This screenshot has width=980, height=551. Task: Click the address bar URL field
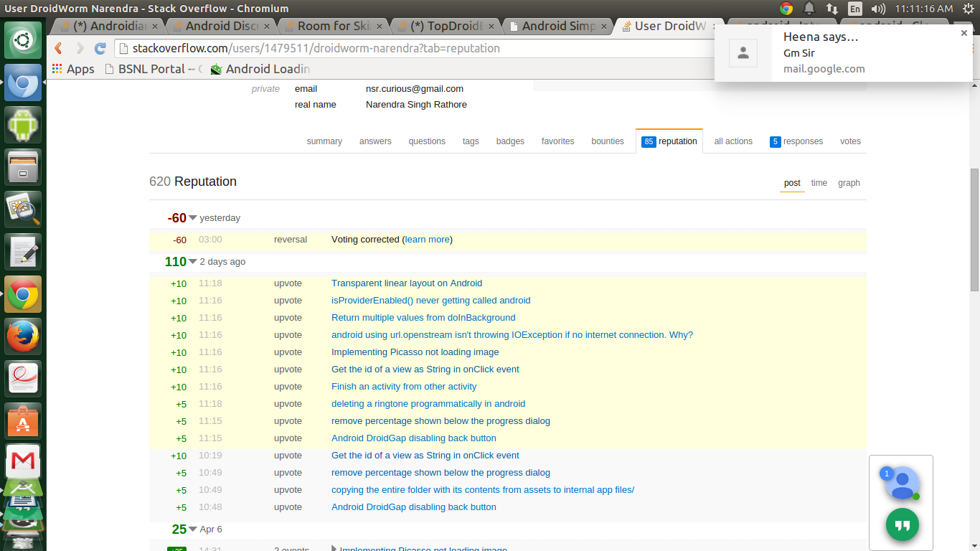click(413, 49)
